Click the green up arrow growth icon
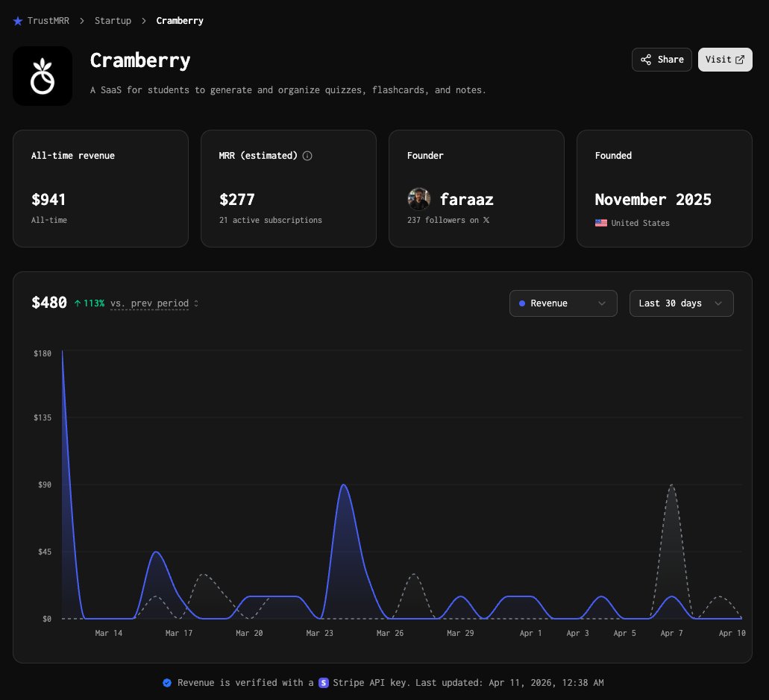Screen dimensions: 769x700 click(78, 303)
